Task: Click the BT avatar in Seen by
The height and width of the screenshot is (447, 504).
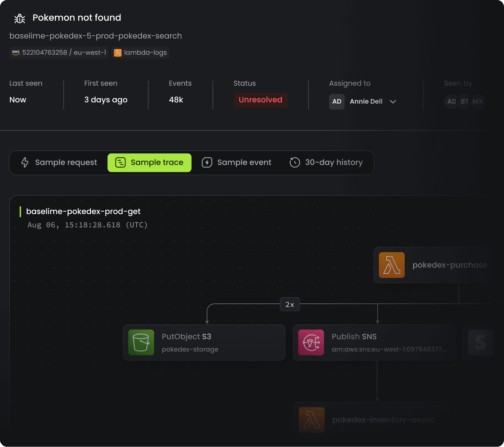Action: click(465, 101)
